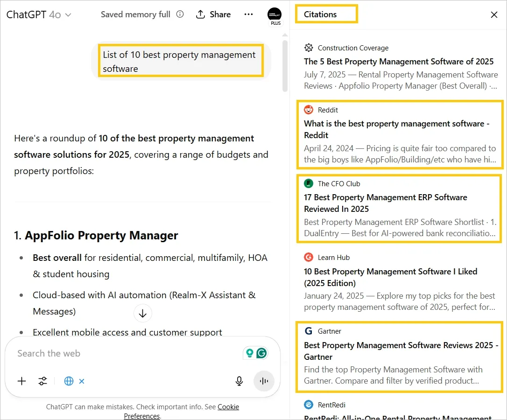Click the Saved memory full info icon
Viewport: 507px width, 420px height.
click(180, 14)
